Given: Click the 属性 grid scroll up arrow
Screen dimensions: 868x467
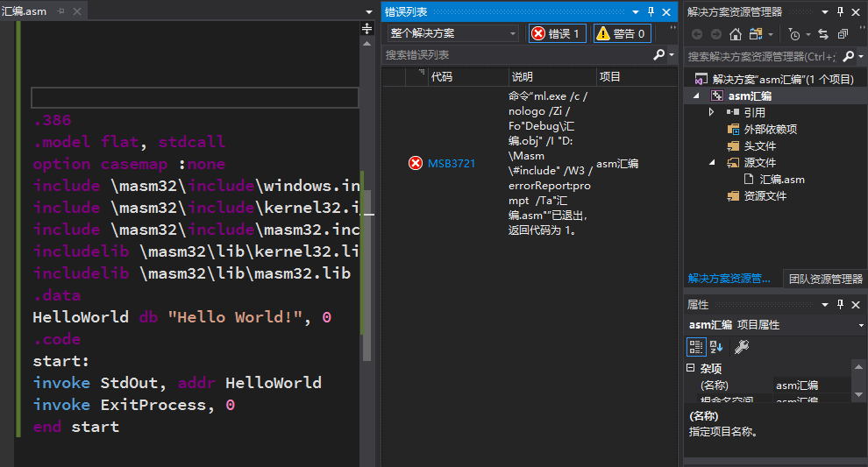Looking at the screenshot, I should click(858, 367).
